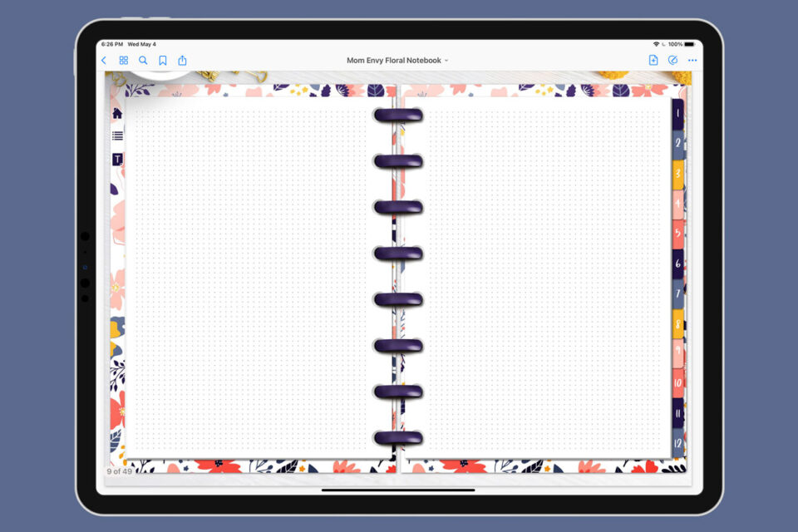Open the Mom Envy Floral Notebook title dropdown

(x=396, y=60)
